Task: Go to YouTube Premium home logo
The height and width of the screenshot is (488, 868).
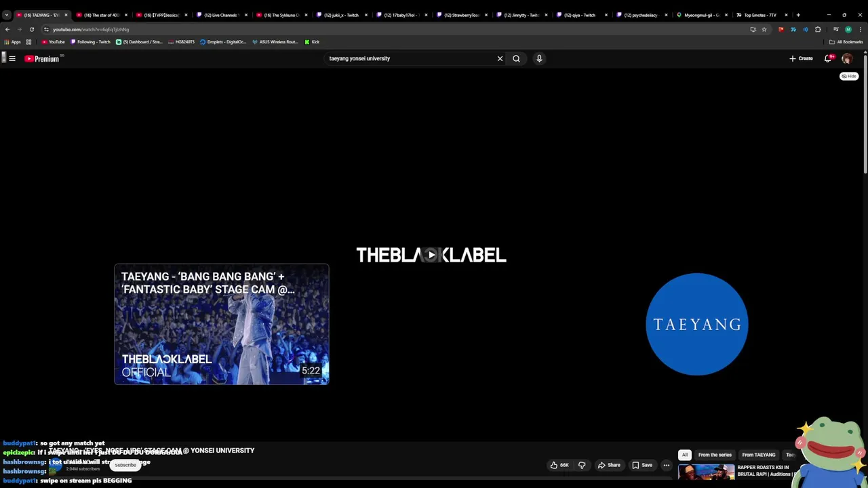Action: point(42,59)
